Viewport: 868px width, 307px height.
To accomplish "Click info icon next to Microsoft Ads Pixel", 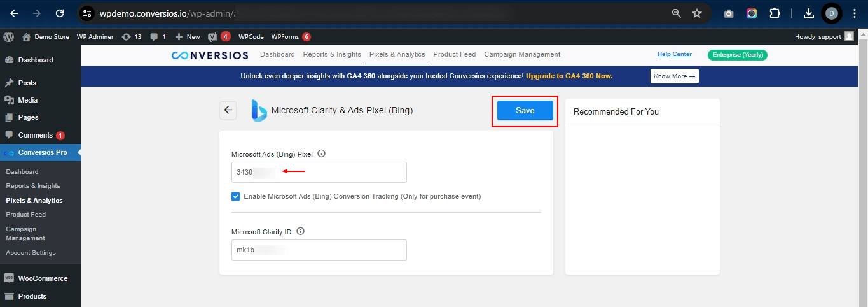I will [321, 153].
